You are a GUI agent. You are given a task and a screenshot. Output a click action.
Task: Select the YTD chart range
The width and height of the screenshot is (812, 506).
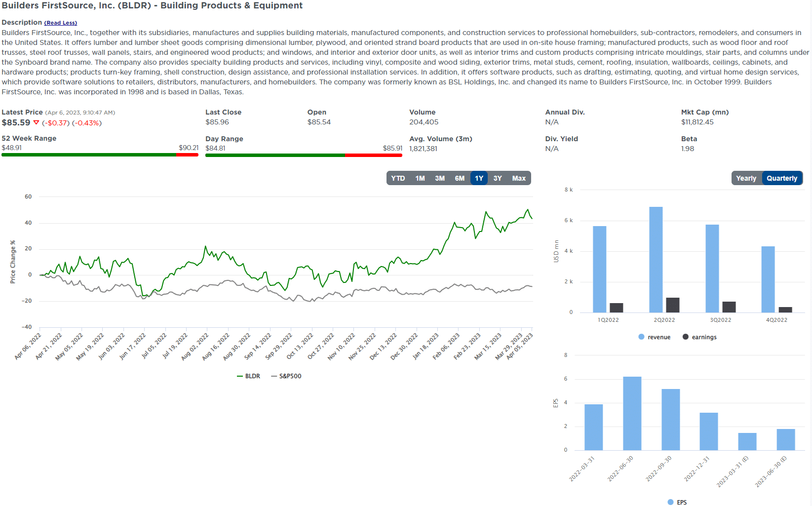[398, 178]
